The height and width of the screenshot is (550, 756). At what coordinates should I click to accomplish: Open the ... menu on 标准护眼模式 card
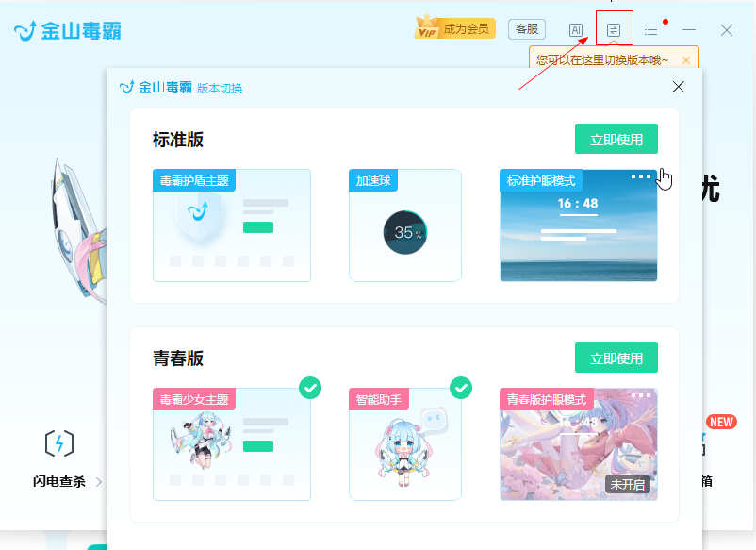642,175
